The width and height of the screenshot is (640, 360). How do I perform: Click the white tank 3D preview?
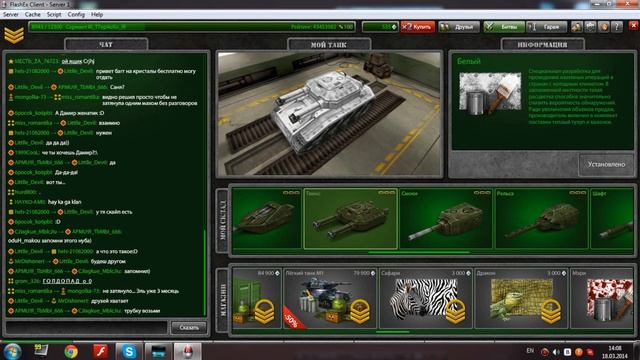(x=329, y=114)
